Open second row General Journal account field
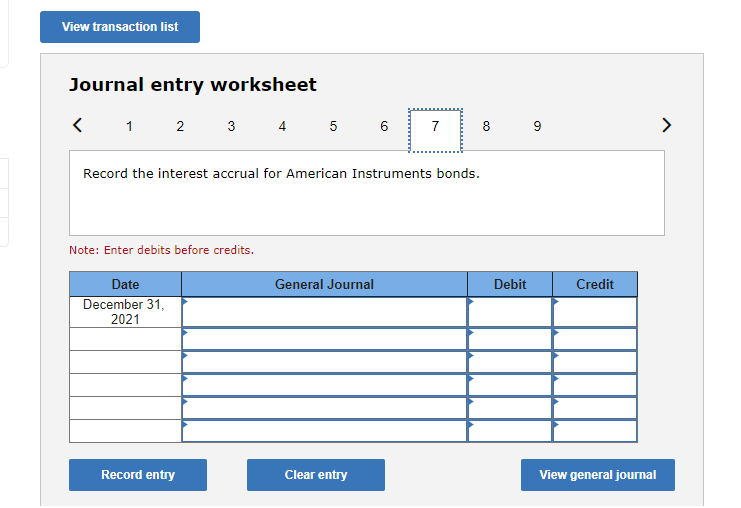This screenshot has height=508, width=741. click(x=324, y=339)
